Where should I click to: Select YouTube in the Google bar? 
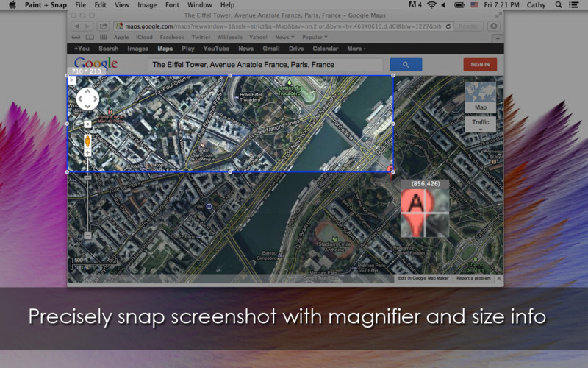(216, 49)
